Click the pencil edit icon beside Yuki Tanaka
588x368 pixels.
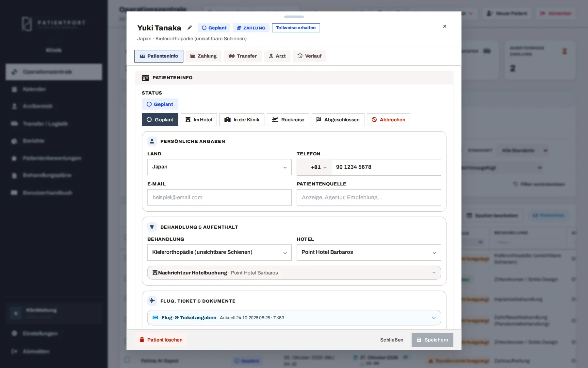(x=189, y=27)
